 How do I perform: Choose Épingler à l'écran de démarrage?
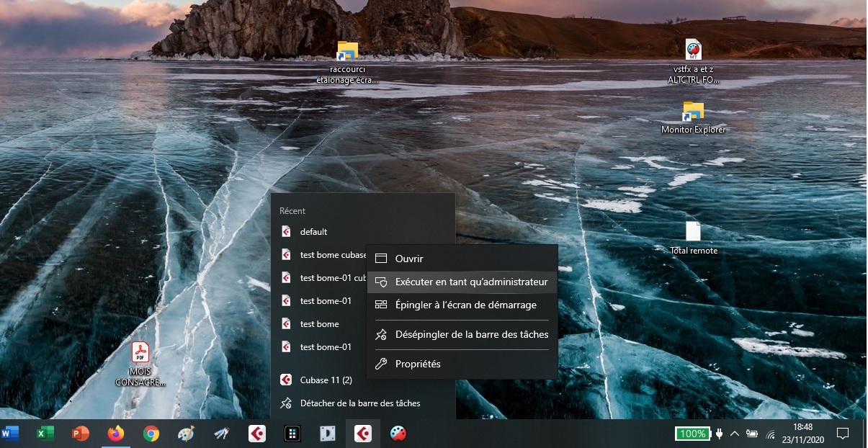(x=462, y=305)
